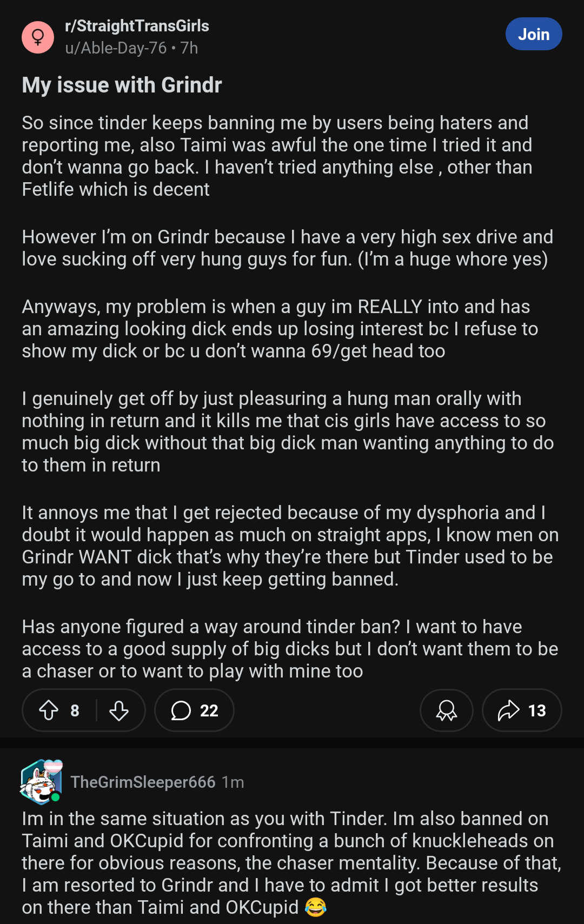
Task: Downvote the post with the down arrow
Action: (x=119, y=710)
